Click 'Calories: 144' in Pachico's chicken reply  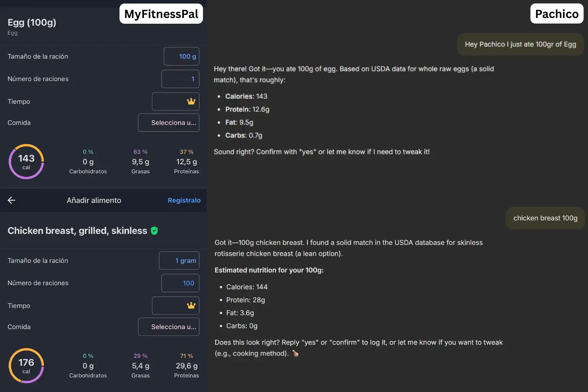click(x=247, y=287)
